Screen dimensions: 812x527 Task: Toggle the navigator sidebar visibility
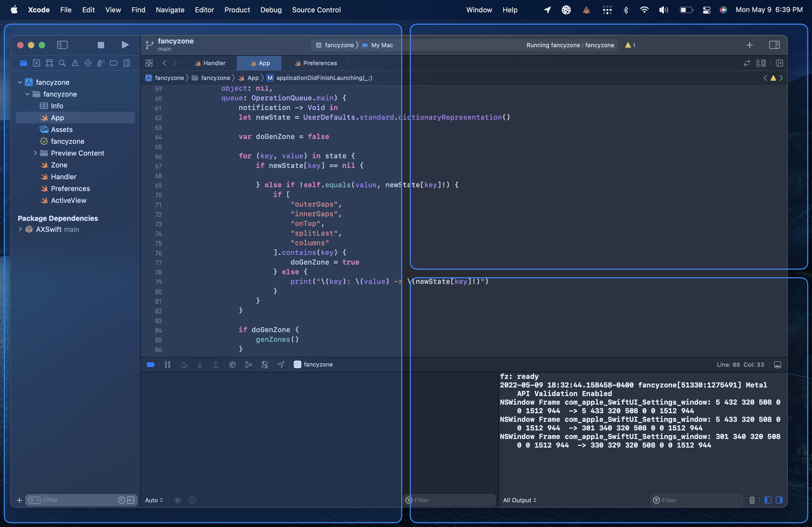click(62, 45)
